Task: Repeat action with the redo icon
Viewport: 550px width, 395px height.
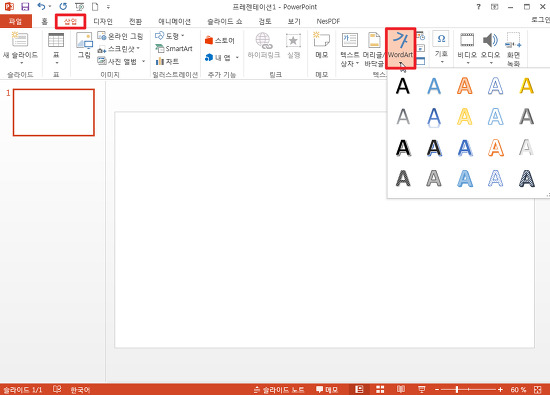Action: click(63, 6)
